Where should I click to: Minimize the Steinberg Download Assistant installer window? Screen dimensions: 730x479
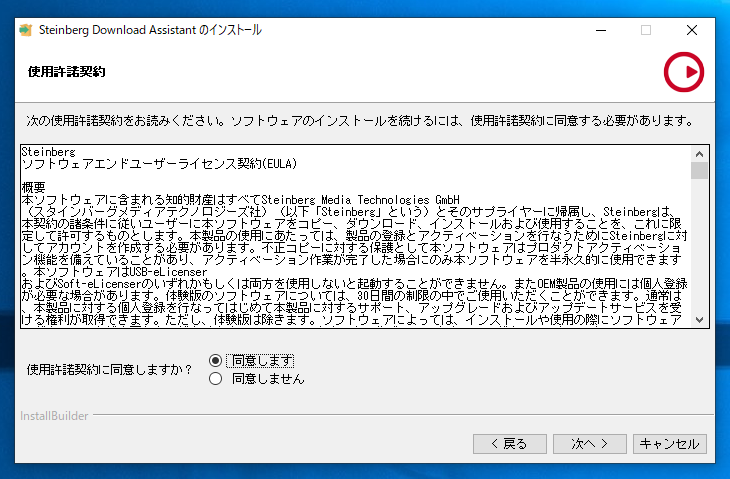click(601, 30)
